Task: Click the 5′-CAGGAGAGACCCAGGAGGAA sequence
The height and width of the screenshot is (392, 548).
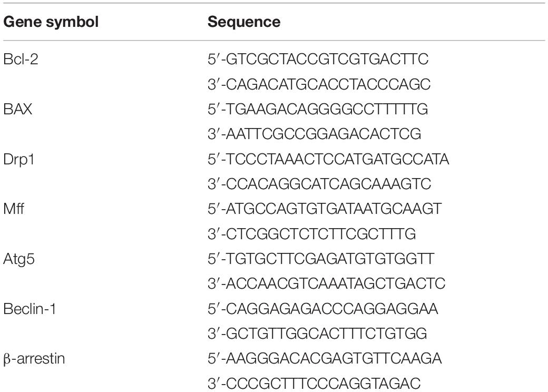Action: coord(322,309)
